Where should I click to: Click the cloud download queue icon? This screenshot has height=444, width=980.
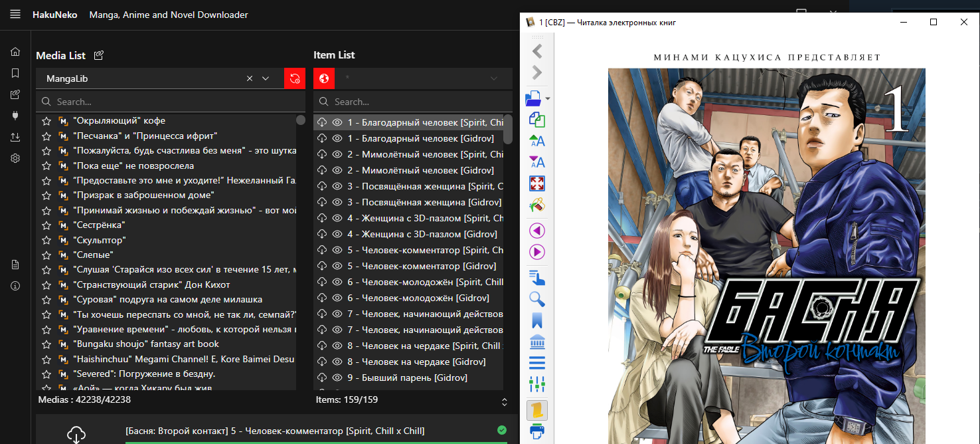tap(76, 435)
